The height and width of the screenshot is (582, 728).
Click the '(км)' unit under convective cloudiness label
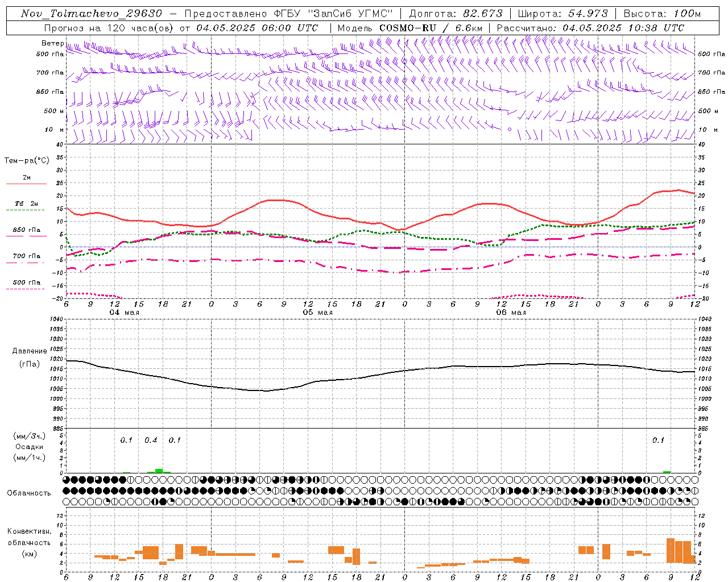29,554
